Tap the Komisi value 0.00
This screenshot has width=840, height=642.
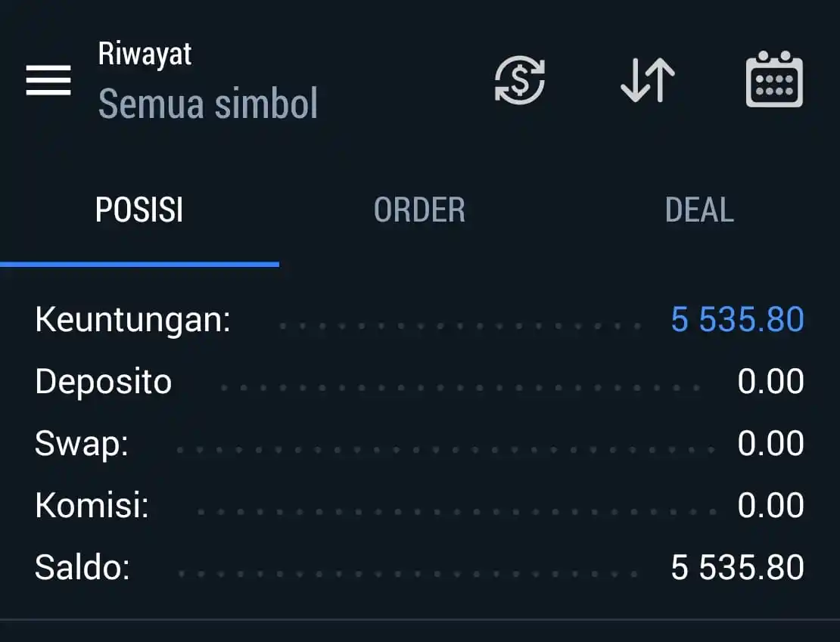[x=770, y=505]
